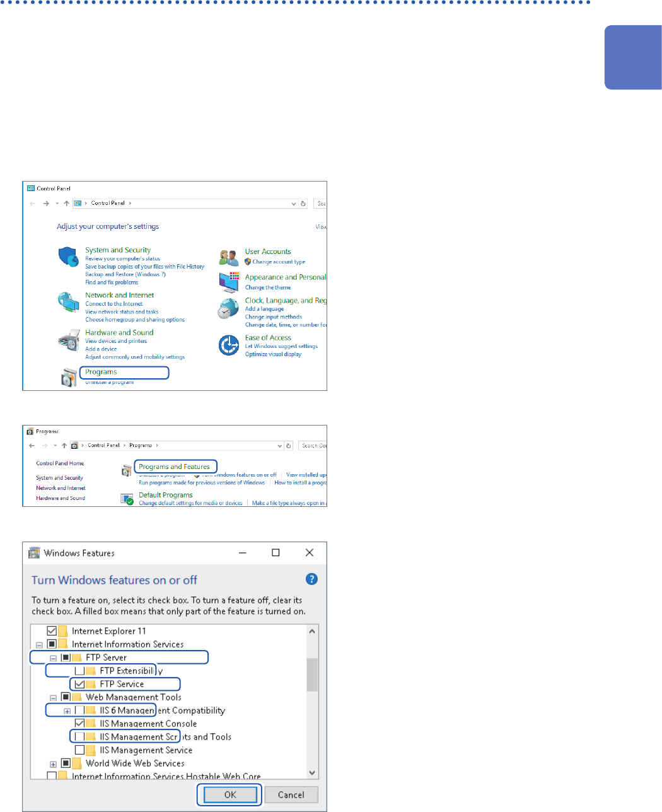Click the Network and Internet globe icon

[68, 303]
